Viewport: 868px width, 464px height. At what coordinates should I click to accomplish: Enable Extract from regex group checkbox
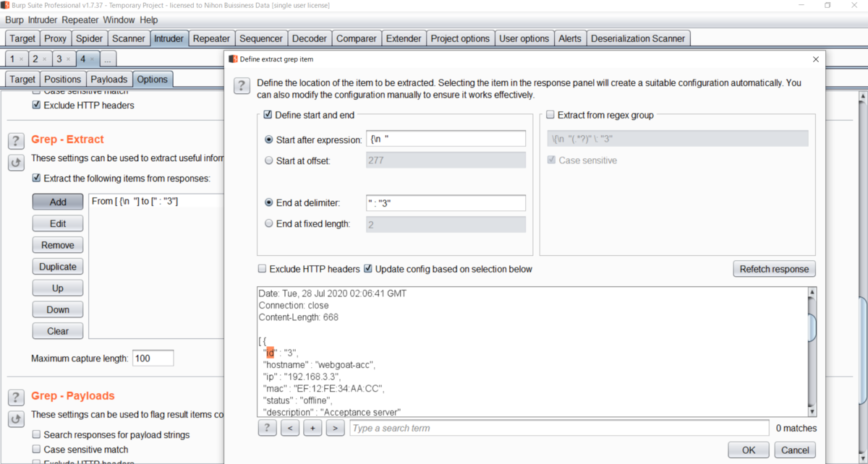click(550, 115)
